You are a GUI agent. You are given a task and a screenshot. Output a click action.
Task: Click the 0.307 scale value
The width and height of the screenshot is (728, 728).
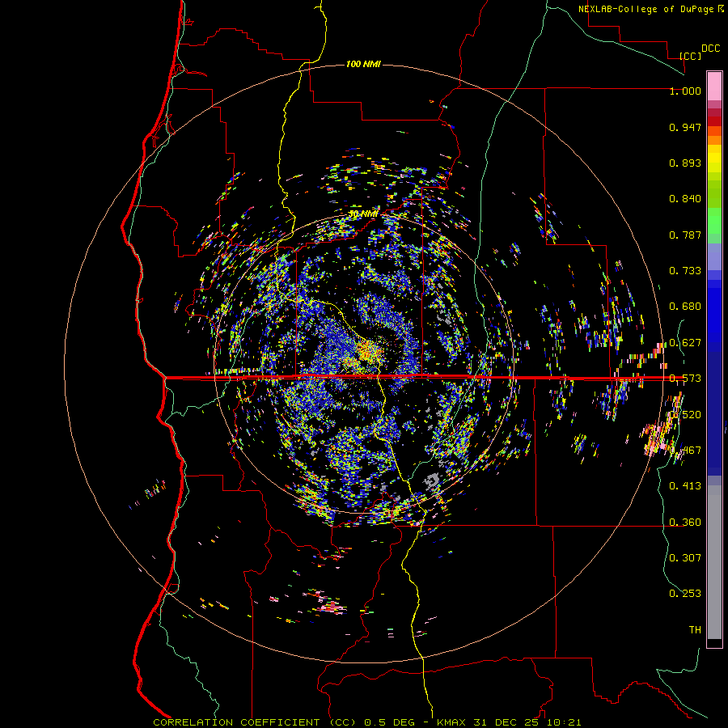click(x=685, y=557)
